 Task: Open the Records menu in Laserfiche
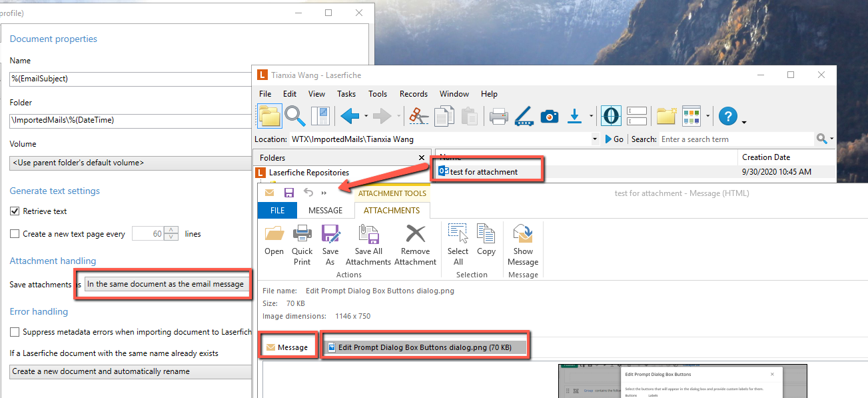pos(414,94)
